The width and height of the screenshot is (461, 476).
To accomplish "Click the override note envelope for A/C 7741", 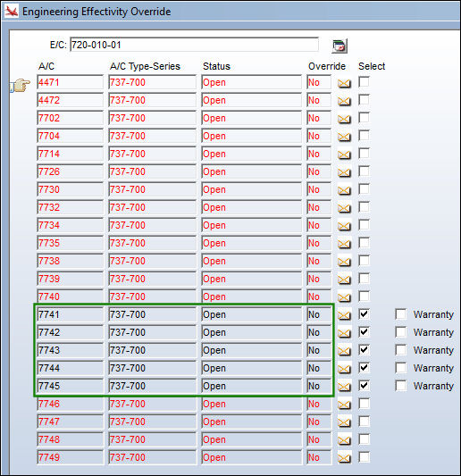I will [344, 315].
